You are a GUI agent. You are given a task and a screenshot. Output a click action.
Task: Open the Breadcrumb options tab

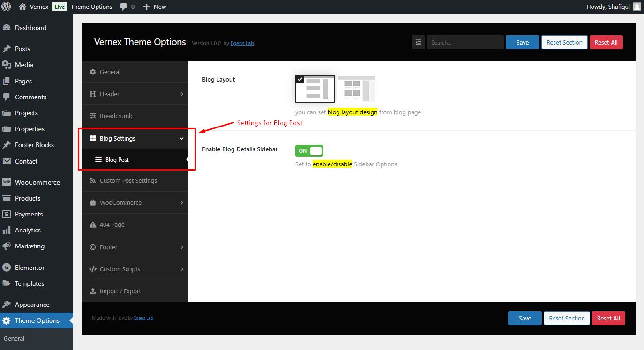coord(135,116)
